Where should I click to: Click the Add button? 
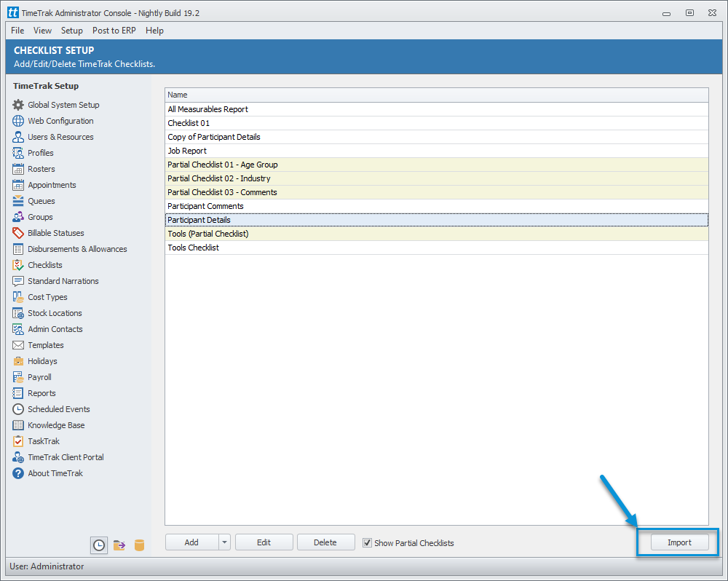tap(191, 542)
